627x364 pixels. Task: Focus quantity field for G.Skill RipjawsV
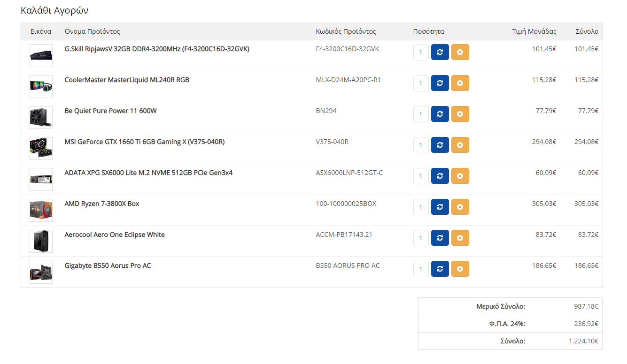[x=421, y=52]
